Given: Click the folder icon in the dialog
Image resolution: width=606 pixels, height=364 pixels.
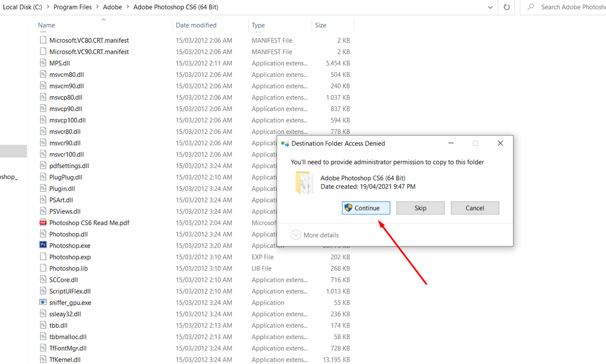Looking at the screenshot, I should (x=304, y=183).
